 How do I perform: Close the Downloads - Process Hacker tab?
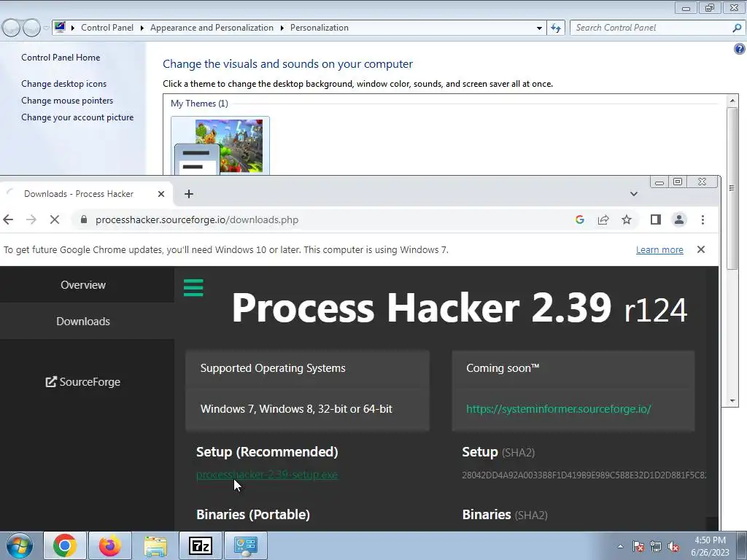pyautogui.click(x=161, y=194)
